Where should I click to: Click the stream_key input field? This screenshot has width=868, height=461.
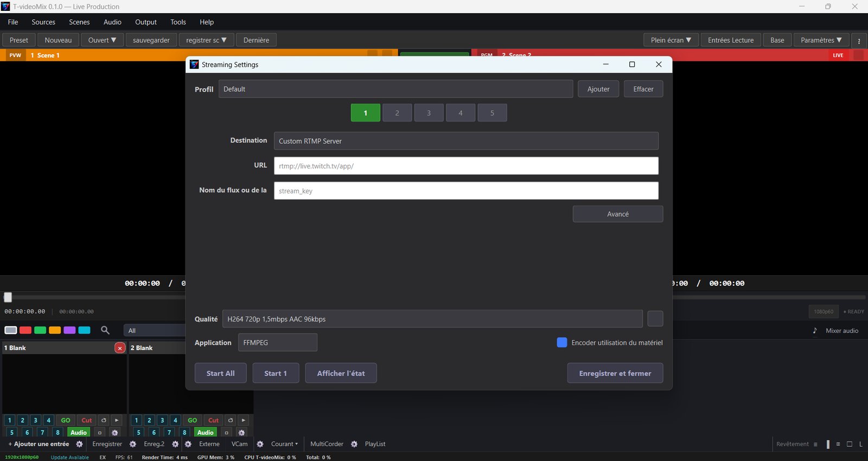pos(466,191)
